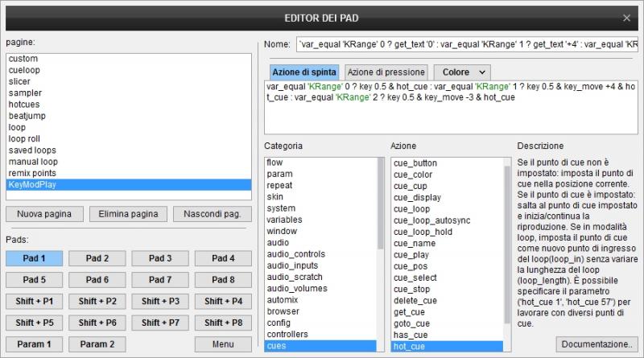644x358 pixels.
Task: Select the Shift + P5 pad
Action: (x=35, y=323)
